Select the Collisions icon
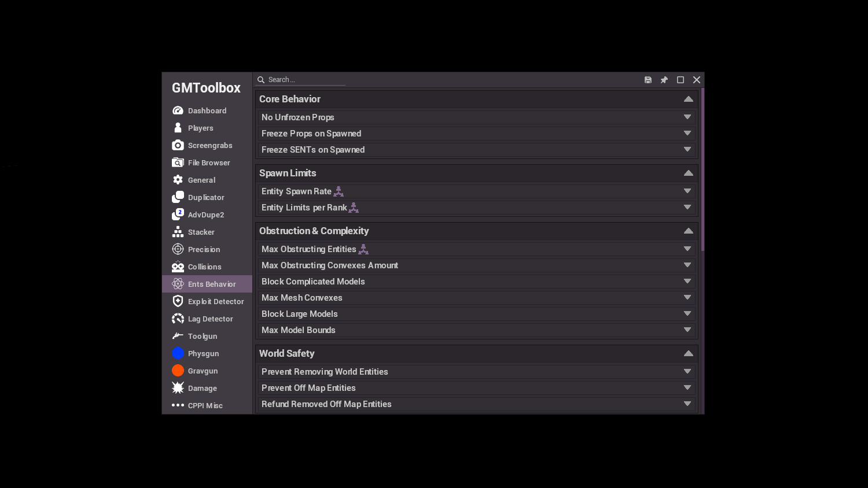Screen dimensions: 868x488 pyautogui.click(x=178, y=267)
